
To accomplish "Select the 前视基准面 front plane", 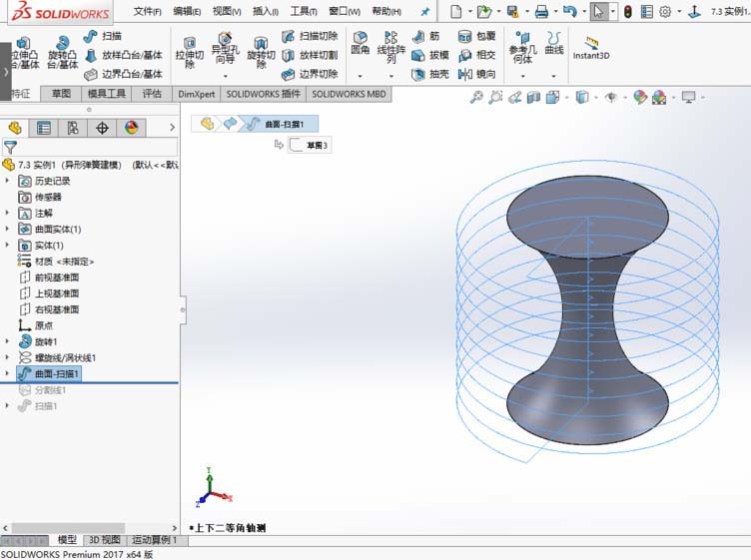I will pyautogui.click(x=49, y=278).
